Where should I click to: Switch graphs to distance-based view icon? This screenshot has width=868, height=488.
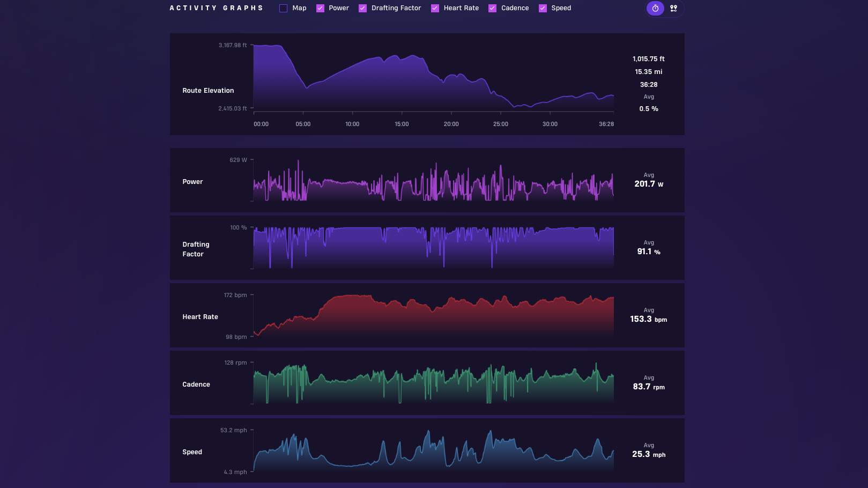(x=673, y=8)
